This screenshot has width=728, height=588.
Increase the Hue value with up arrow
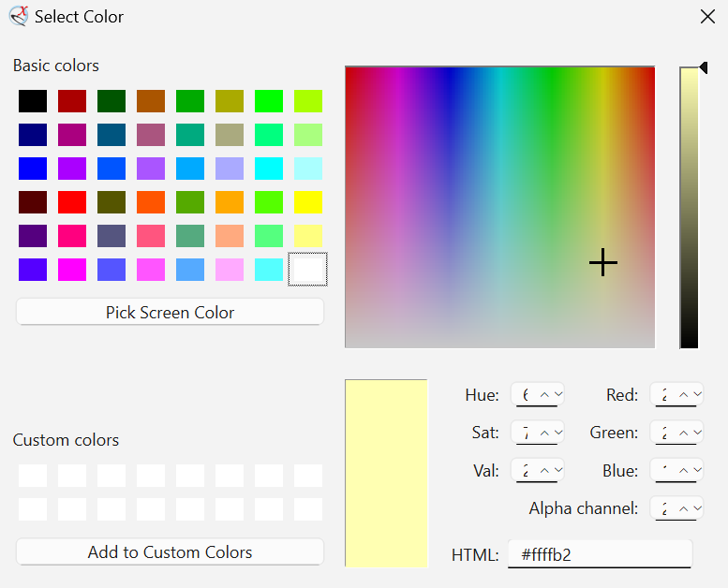544,395
